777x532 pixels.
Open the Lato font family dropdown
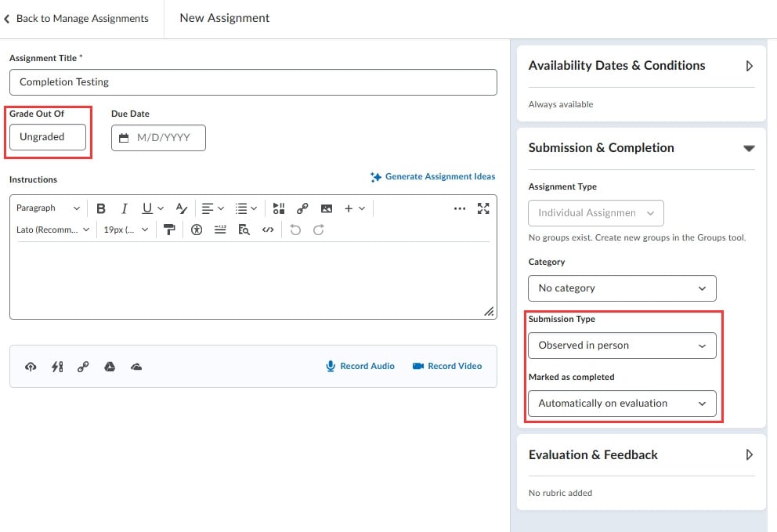52,230
